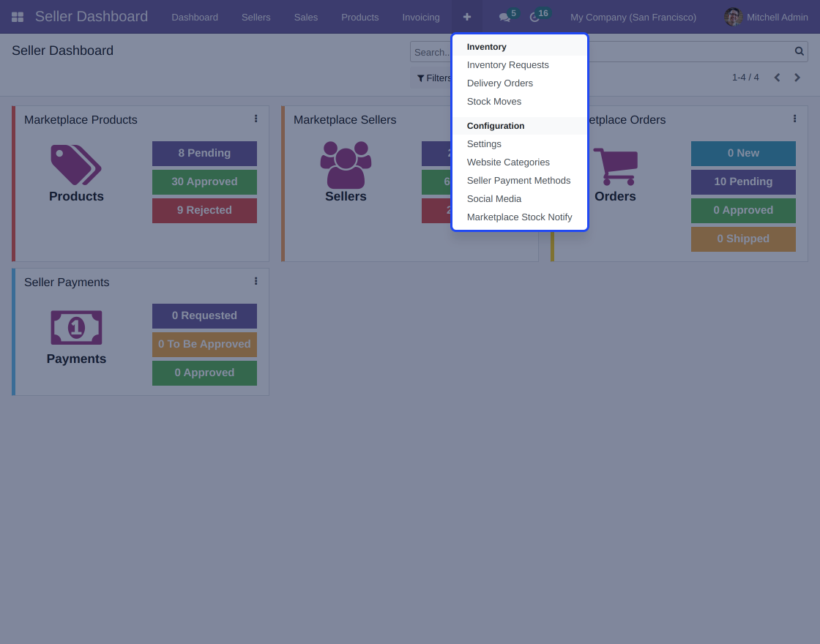Click 10 Pending orders button
Screen dimensions: 820x644
(743, 182)
